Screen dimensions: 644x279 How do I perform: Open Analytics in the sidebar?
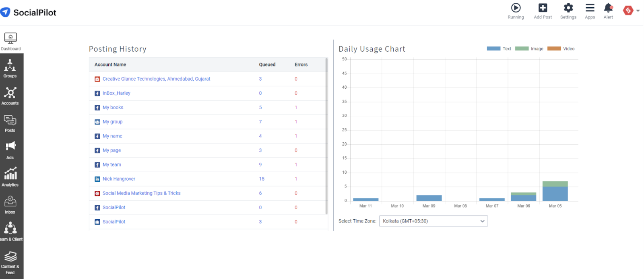10,177
